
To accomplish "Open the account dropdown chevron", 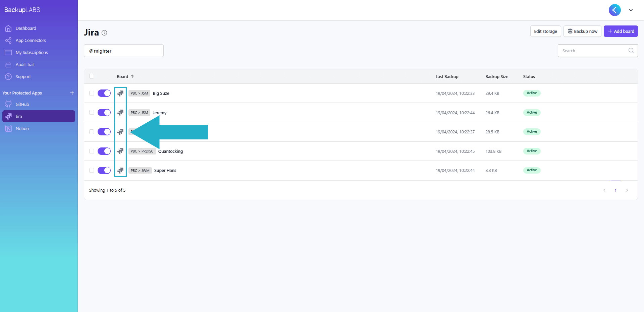I will [x=631, y=10].
